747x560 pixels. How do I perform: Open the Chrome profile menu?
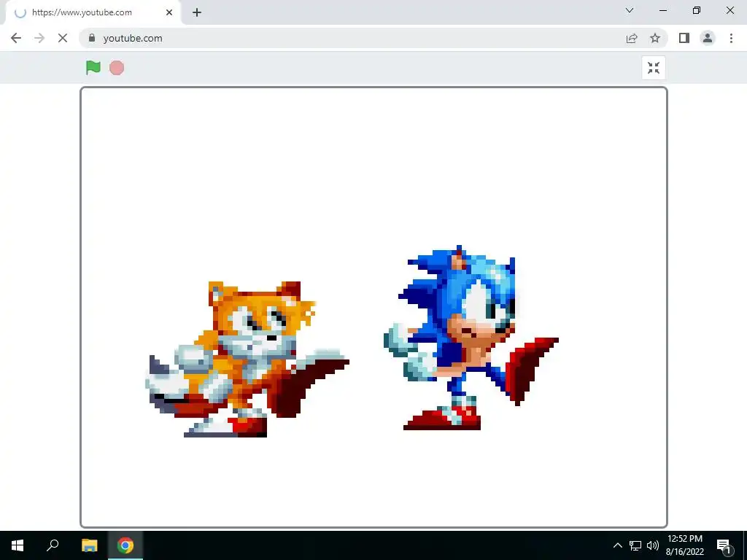coord(708,38)
